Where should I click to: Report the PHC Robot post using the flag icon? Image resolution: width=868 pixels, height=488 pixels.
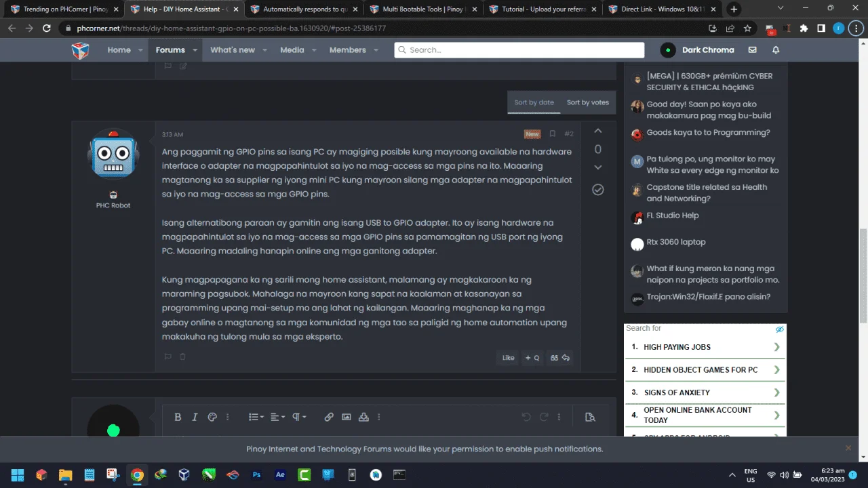pyautogui.click(x=167, y=357)
